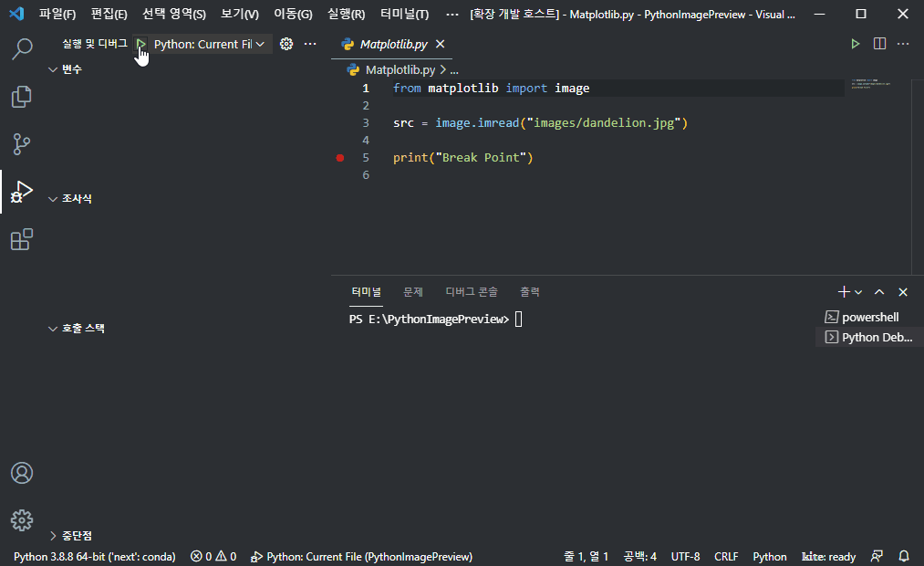Open the 실행(R) menu

(346, 15)
